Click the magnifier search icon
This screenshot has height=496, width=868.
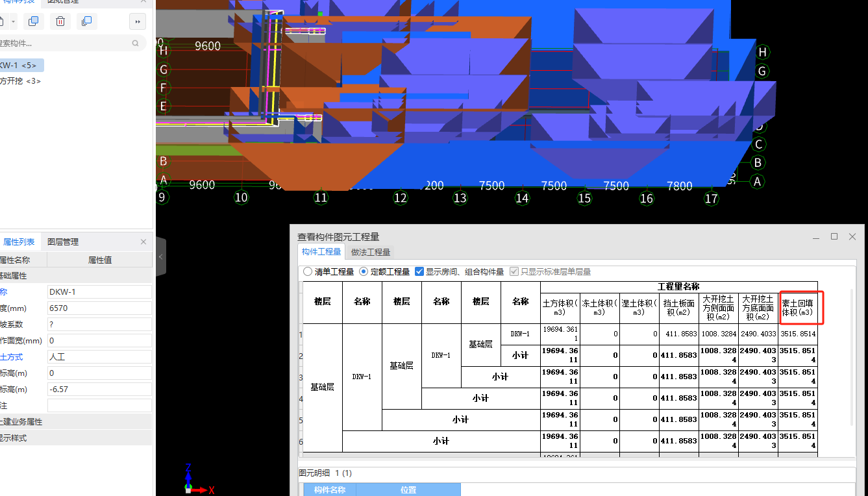pos(135,43)
